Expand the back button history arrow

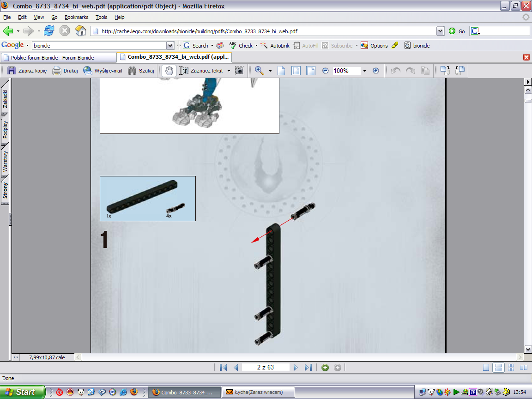18,31
